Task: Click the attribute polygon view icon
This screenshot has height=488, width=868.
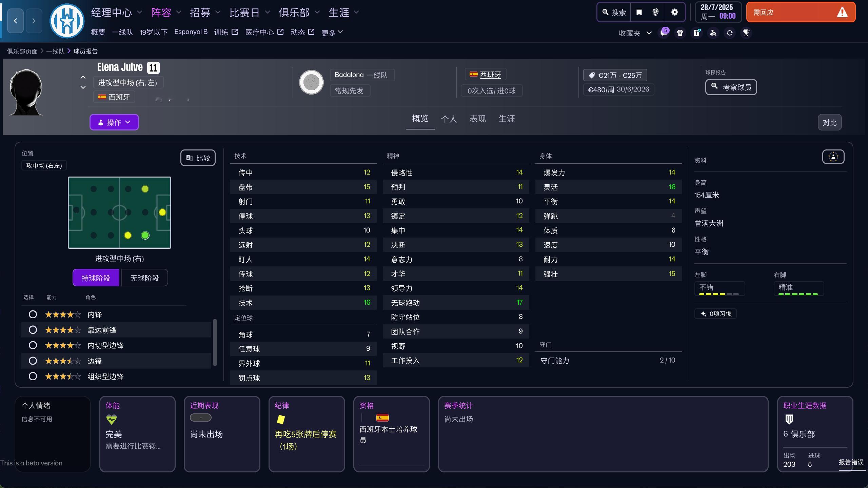Action: point(833,157)
